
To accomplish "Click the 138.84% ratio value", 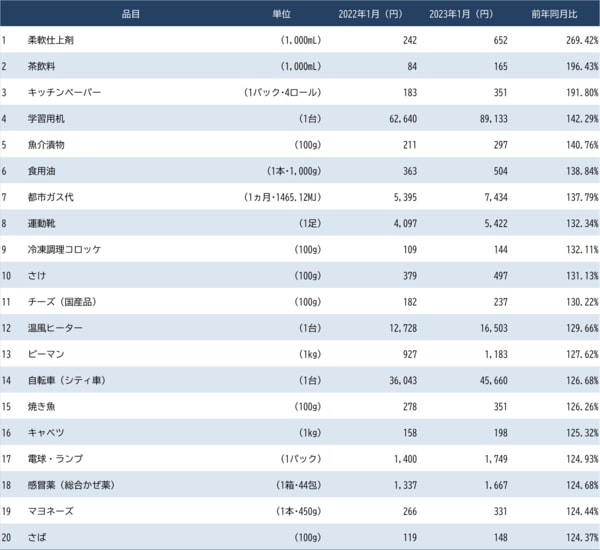I will click(582, 171).
